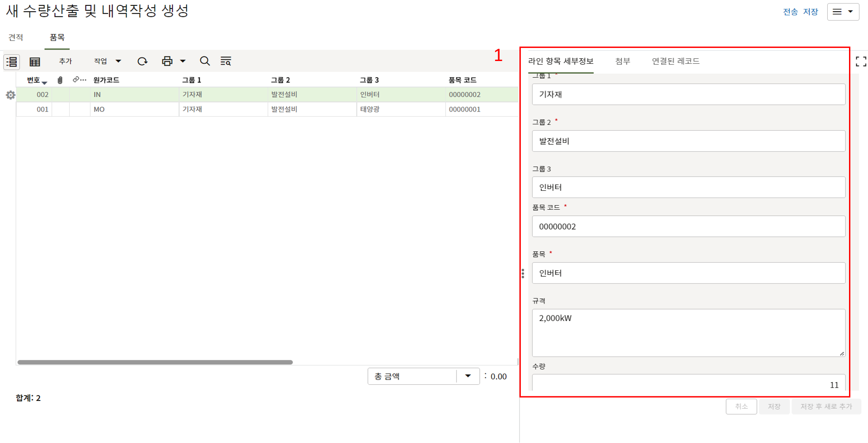Open the search magnifier icon
This screenshot has height=443, width=868.
tap(205, 61)
